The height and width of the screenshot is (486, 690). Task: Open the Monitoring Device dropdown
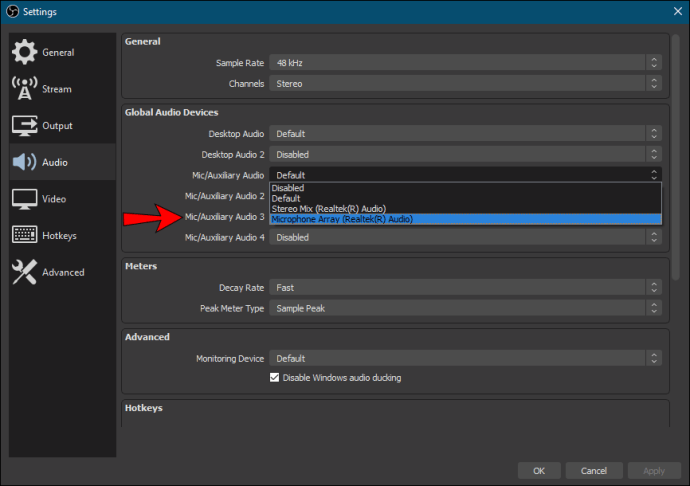(465, 358)
